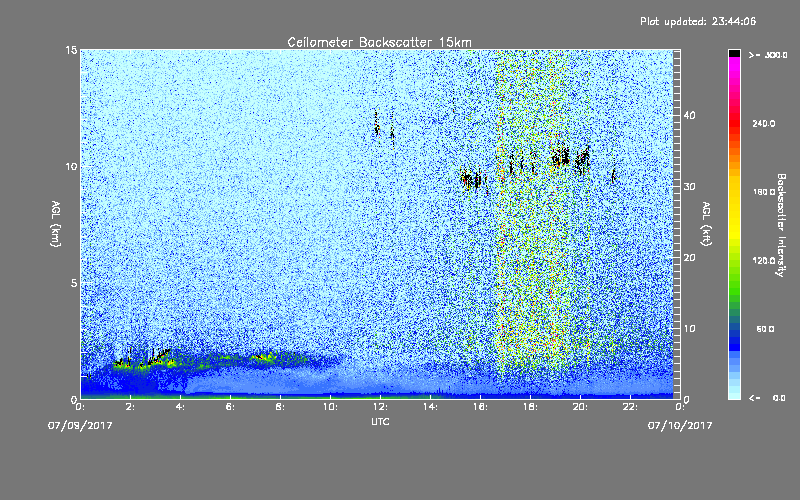Screen dimensions: 800x500
Task: Click the '<= 0.0' colorbar label
Action: point(767,398)
